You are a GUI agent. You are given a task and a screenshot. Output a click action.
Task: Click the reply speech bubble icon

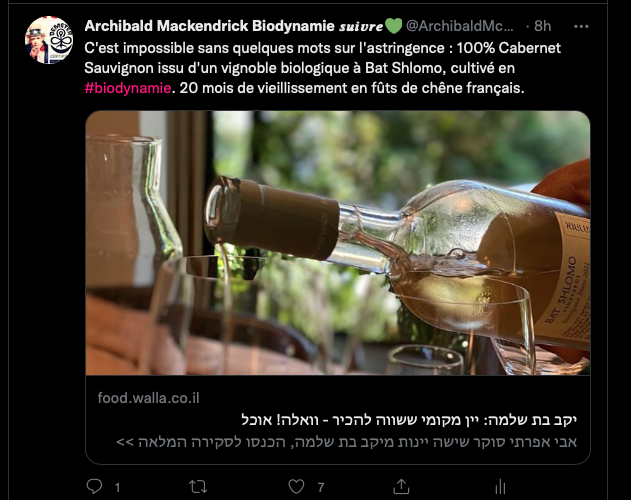(x=95, y=486)
